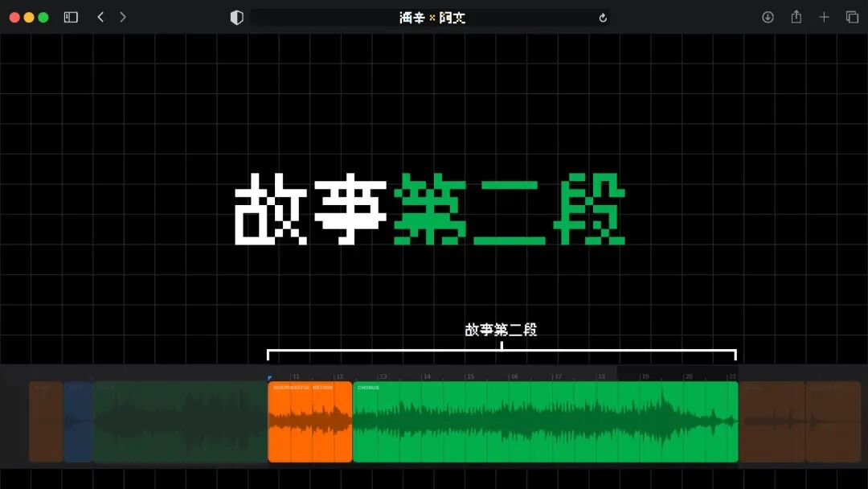868x489 pixels.
Task: Show the tab overview grid
Action: [850, 16]
